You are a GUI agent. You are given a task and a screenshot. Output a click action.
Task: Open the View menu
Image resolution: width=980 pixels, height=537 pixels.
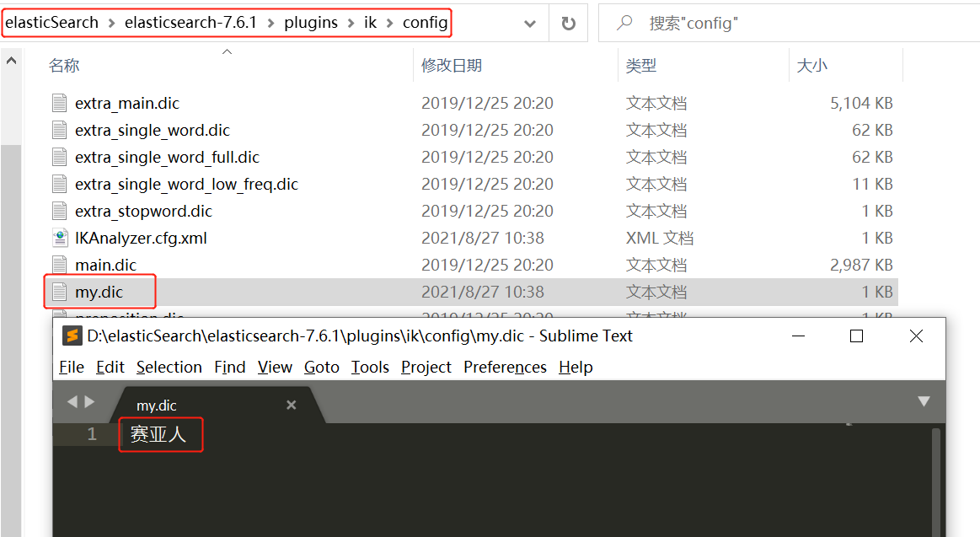(275, 367)
